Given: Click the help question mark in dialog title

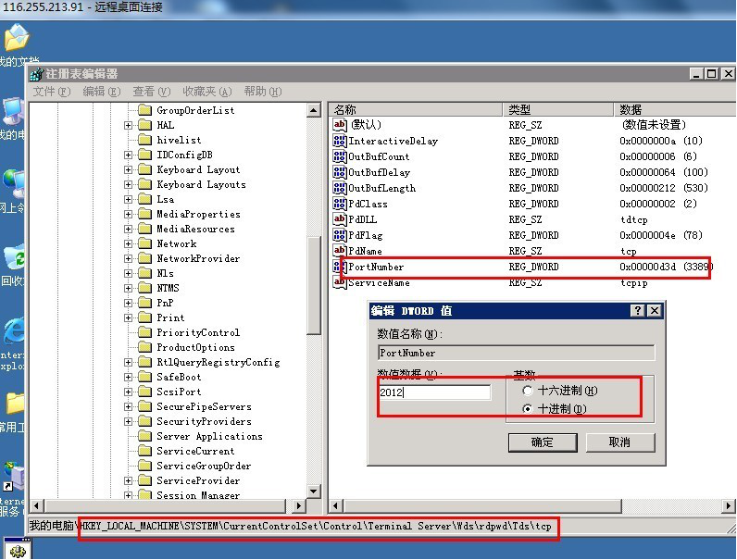Looking at the screenshot, I should [638, 311].
